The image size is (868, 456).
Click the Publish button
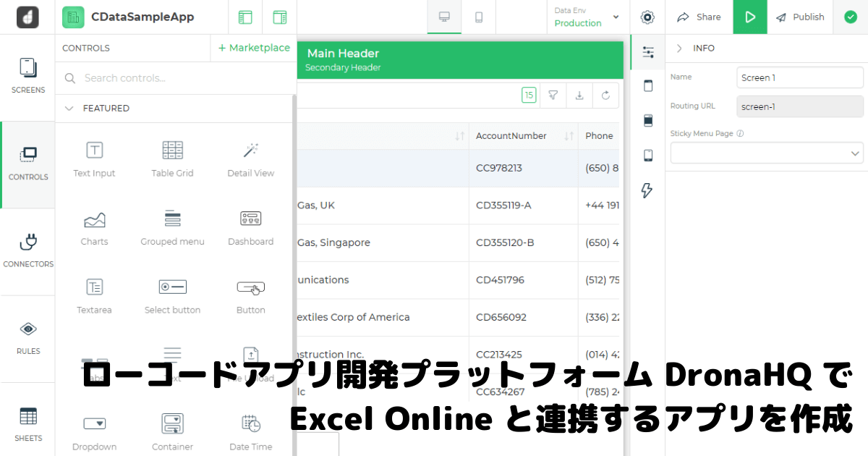point(800,17)
